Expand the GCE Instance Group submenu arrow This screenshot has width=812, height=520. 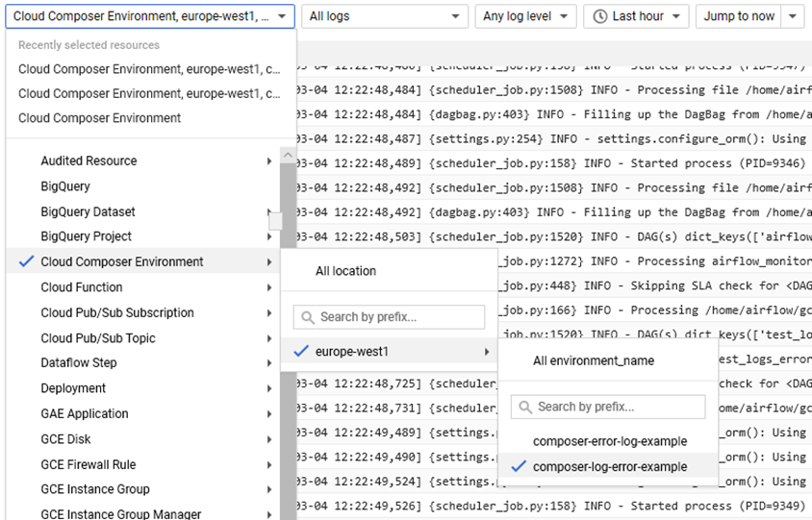coord(269,489)
